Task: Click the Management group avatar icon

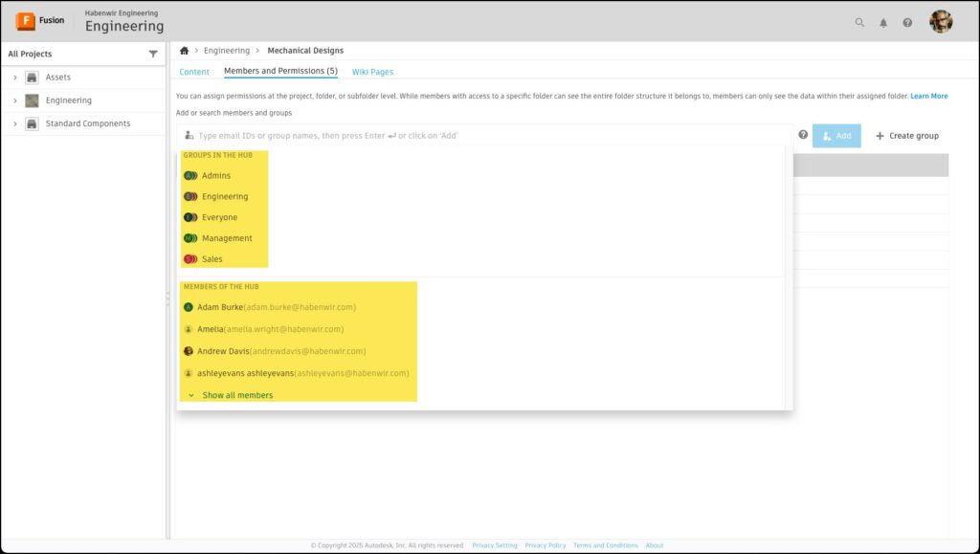Action: (190, 238)
